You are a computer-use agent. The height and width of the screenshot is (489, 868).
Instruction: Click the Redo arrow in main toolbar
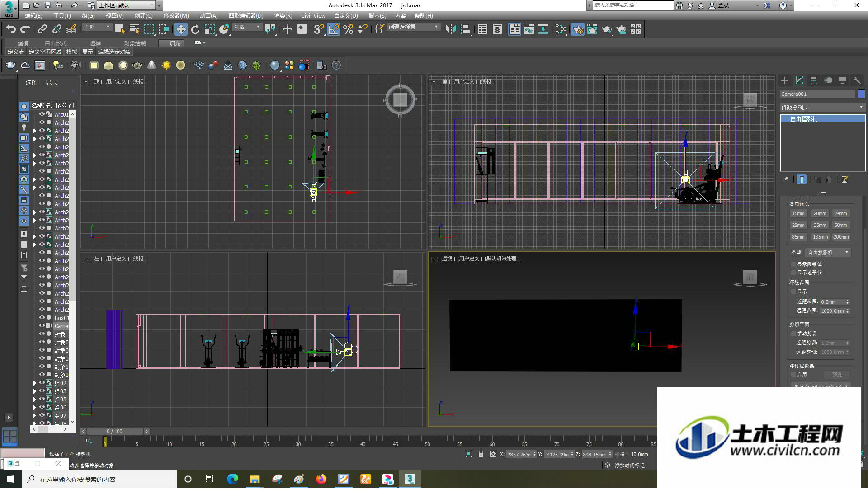coord(25,29)
